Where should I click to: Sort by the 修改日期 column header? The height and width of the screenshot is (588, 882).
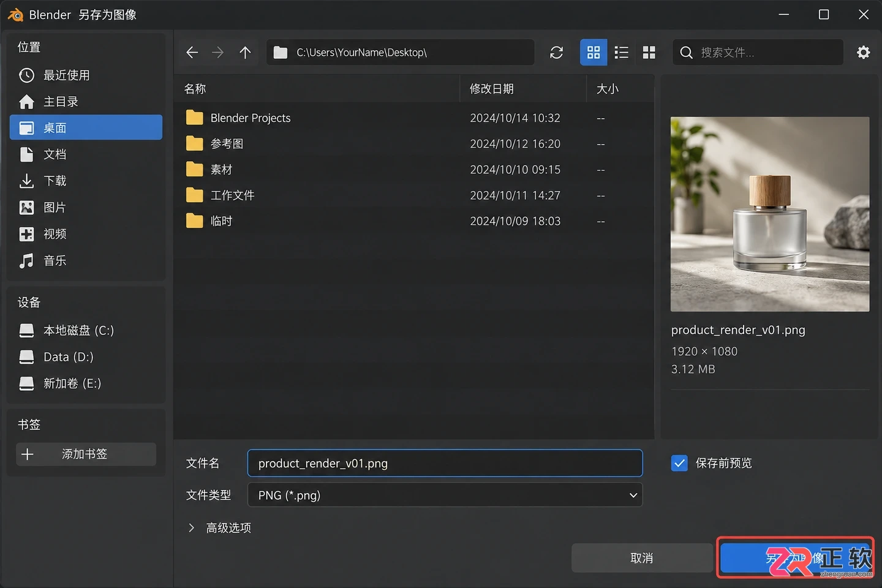(x=523, y=89)
